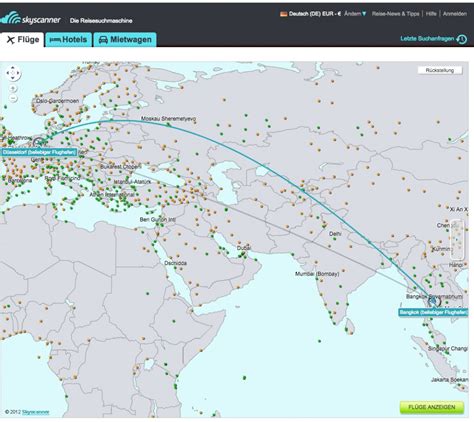The height and width of the screenshot is (422, 474).
Task: Switch to the Mietwagen tab
Action: click(x=125, y=40)
